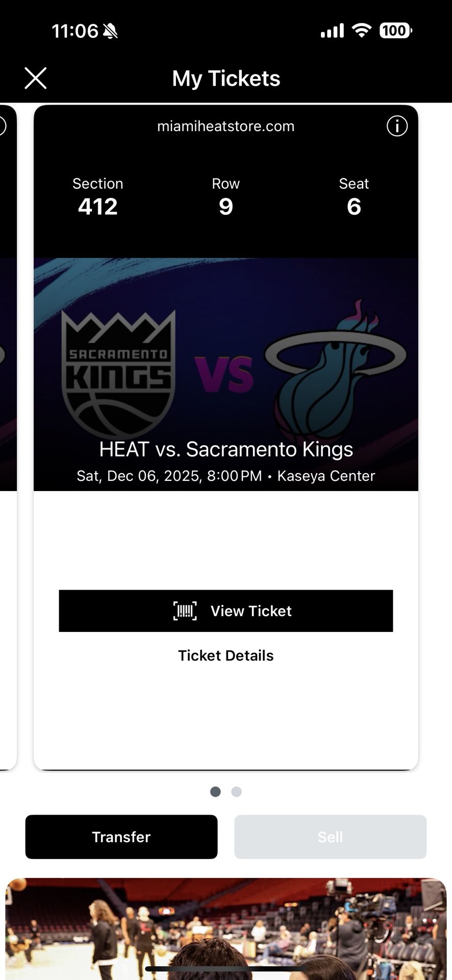This screenshot has height=980, width=452.
Task: Tap the barcode icon on View Ticket
Action: (x=186, y=611)
